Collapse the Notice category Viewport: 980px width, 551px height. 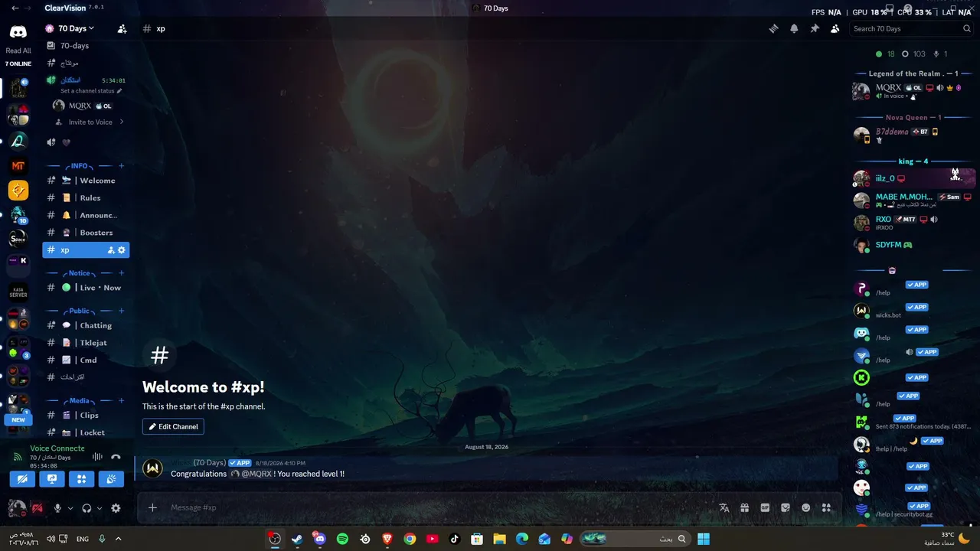(x=79, y=273)
